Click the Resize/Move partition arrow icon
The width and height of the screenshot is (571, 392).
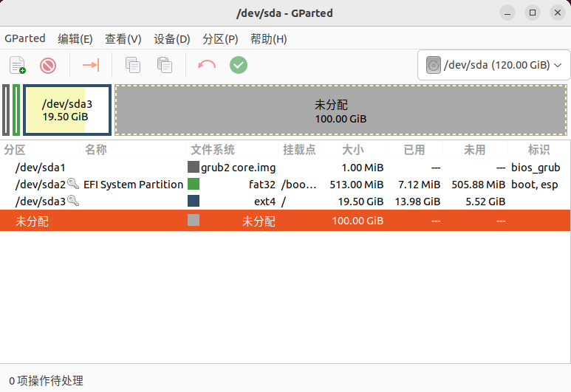pyautogui.click(x=91, y=65)
